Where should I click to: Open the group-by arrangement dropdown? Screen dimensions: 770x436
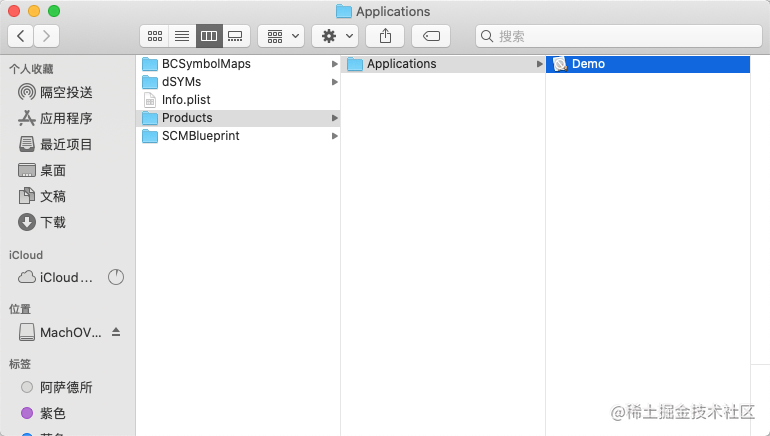[281, 36]
